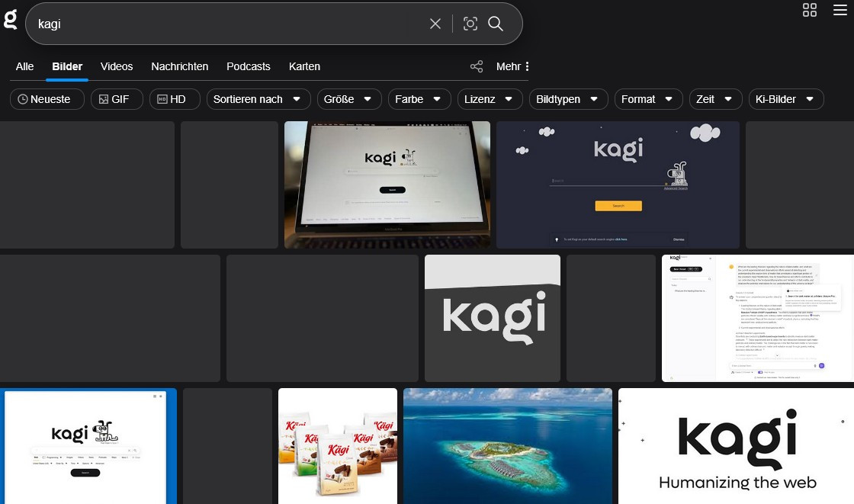The width and height of the screenshot is (854, 504).
Task: Open the Kagi logo home link
Action: [x=11, y=20]
